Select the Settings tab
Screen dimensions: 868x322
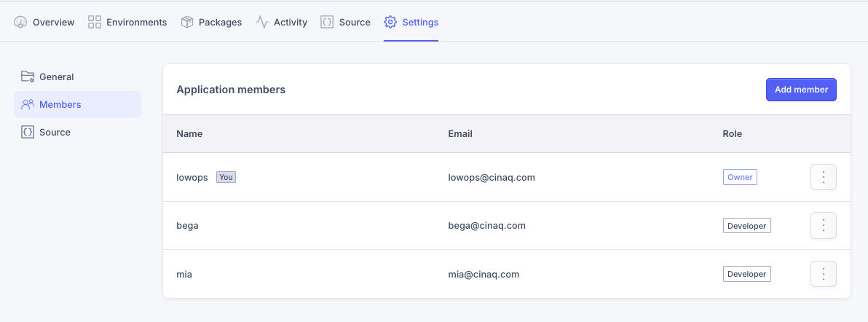click(411, 22)
